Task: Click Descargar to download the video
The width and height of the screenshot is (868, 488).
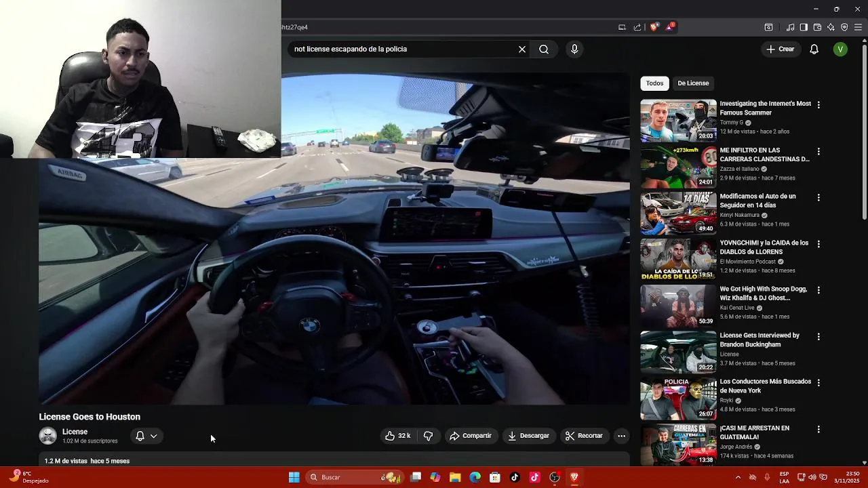Action: tap(529, 436)
